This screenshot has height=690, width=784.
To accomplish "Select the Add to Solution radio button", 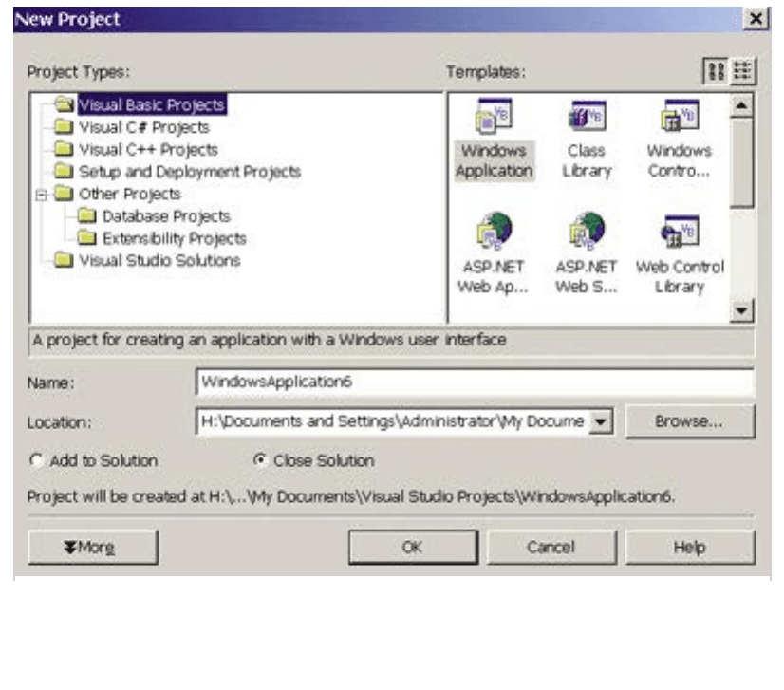I will coord(36,460).
